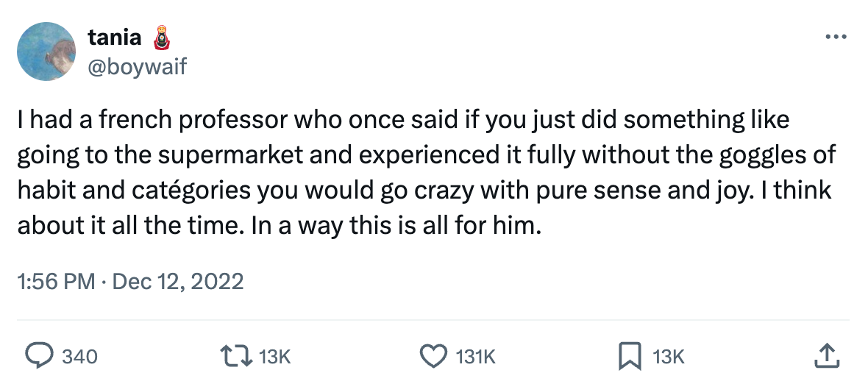This screenshot has width=868, height=384.
Task: Click the 1:56 PM timestamp
Action: 56,281
